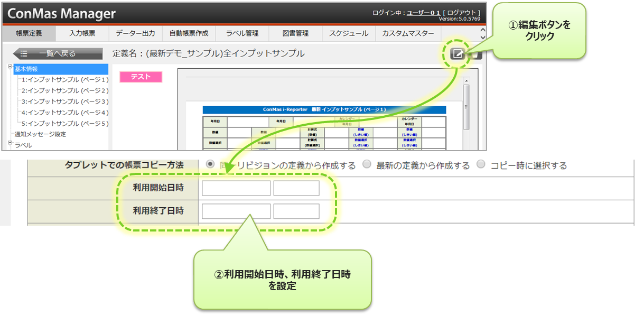
Task: Select 最新の定義から作成する radio option
Action: (x=367, y=164)
